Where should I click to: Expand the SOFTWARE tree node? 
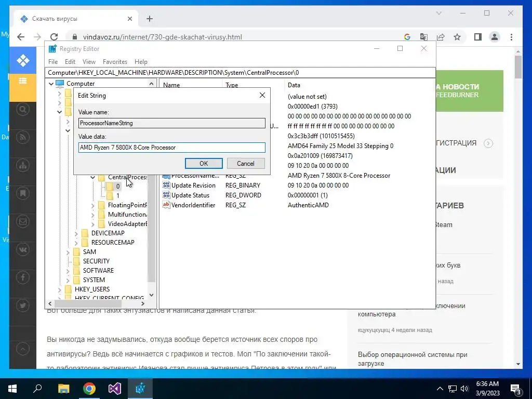[68, 271]
